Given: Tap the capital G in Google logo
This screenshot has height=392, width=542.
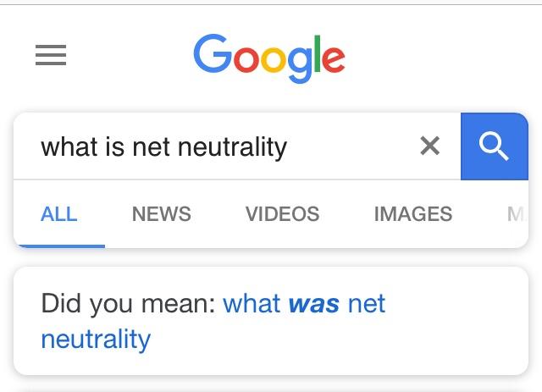Looking at the screenshot, I should point(212,56).
